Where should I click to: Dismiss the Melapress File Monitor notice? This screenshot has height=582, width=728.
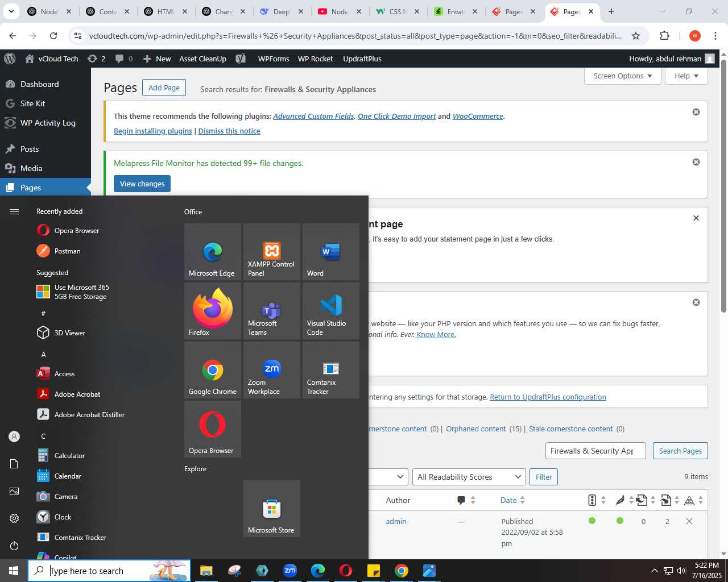[x=696, y=162]
